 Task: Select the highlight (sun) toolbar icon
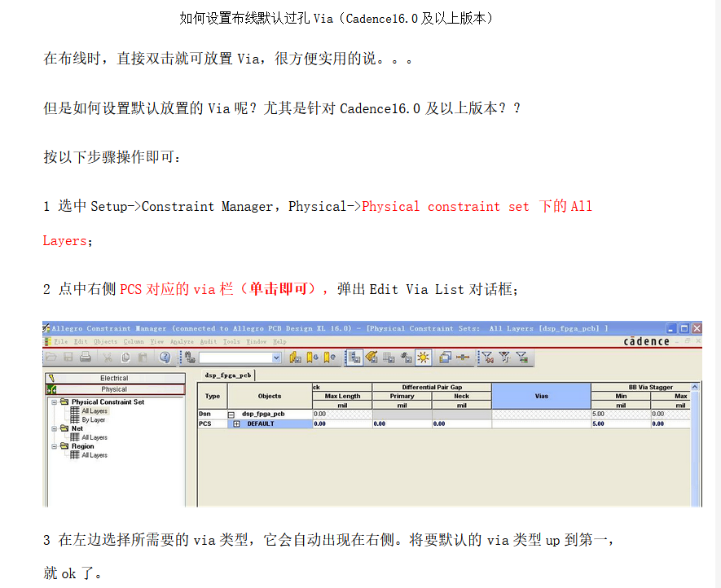[x=424, y=358]
